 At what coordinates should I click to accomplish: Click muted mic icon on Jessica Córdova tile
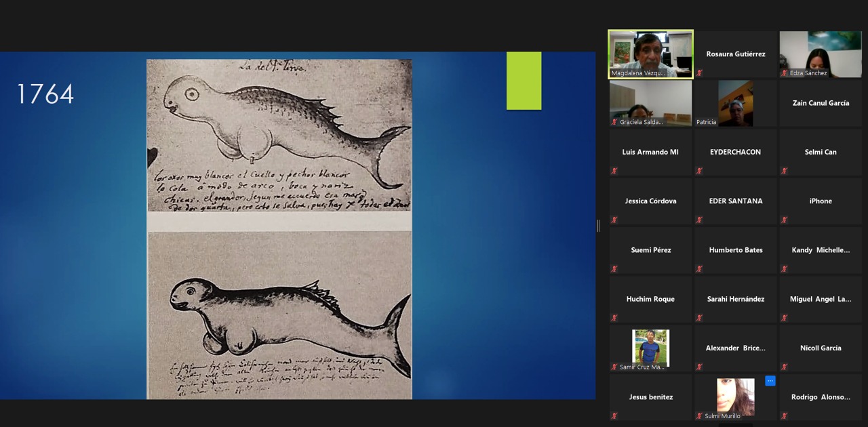(614, 220)
